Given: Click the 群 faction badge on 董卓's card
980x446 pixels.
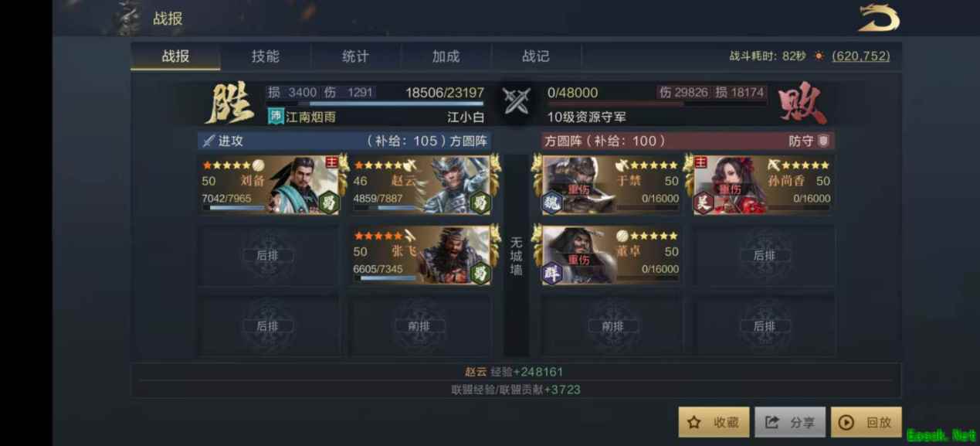Looking at the screenshot, I should tap(552, 273).
